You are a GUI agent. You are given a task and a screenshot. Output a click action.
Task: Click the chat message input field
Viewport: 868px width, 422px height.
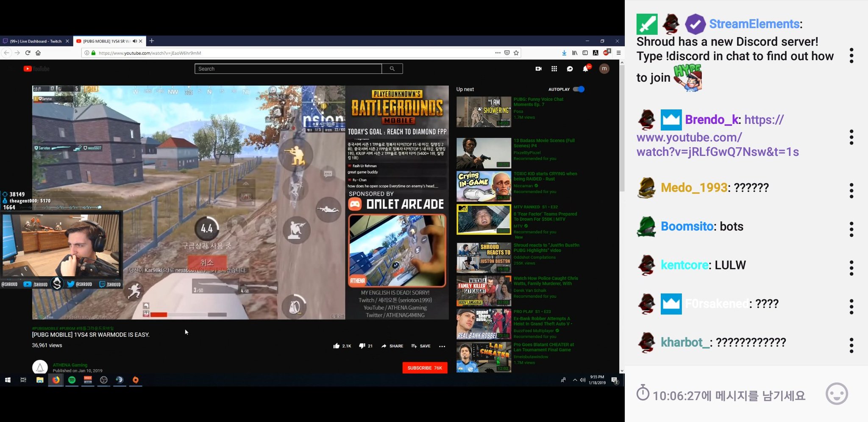point(729,396)
